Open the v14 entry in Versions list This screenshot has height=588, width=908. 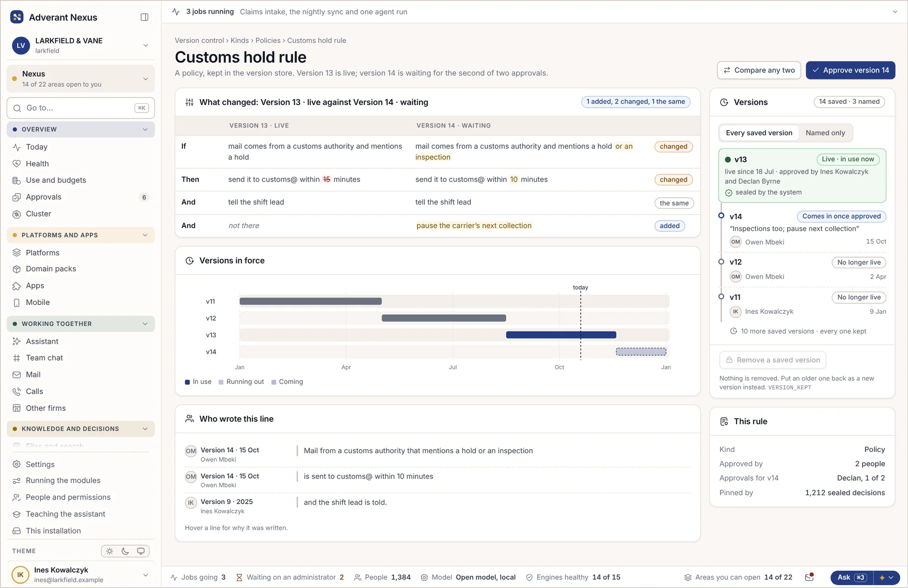(x=803, y=229)
